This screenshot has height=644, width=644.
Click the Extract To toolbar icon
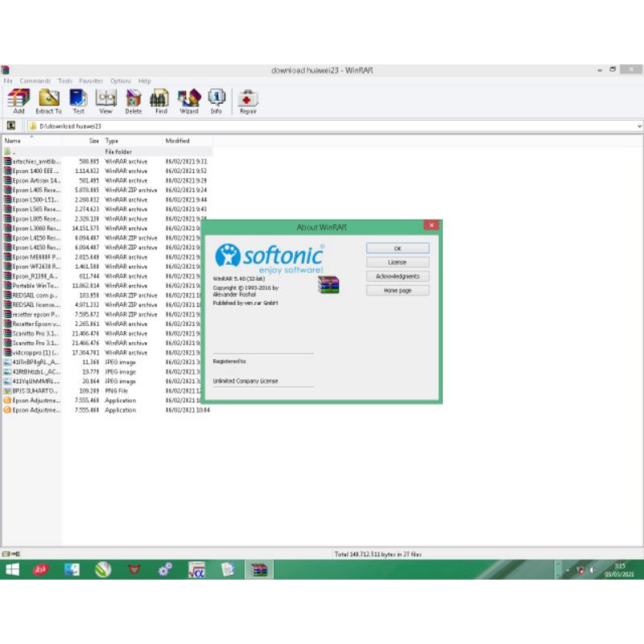tap(48, 101)
